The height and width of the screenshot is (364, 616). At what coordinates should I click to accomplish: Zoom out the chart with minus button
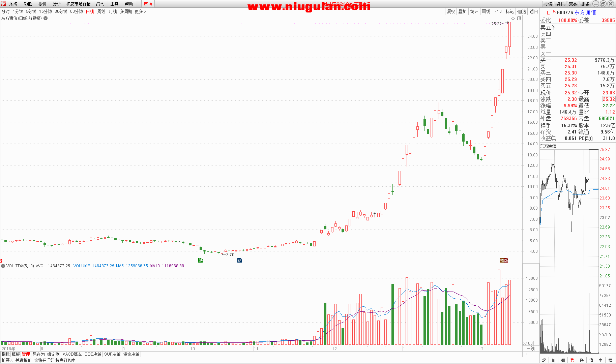535,354
